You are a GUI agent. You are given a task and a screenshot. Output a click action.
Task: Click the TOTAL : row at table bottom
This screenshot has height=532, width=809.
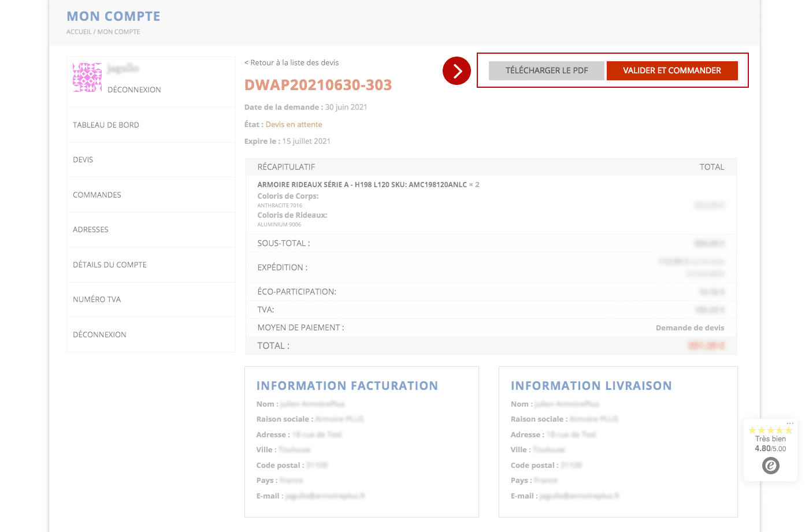(x=491, y=345)
